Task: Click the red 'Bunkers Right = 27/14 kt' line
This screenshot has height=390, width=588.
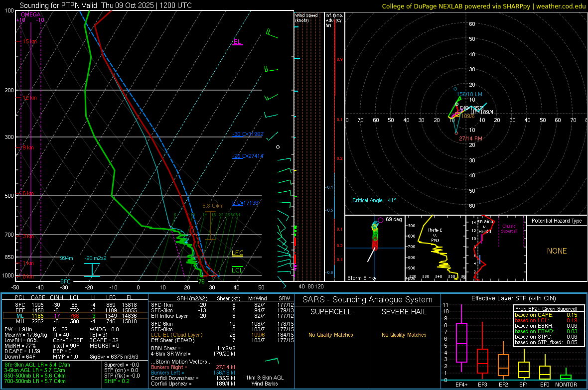Action: pos(193,367)
